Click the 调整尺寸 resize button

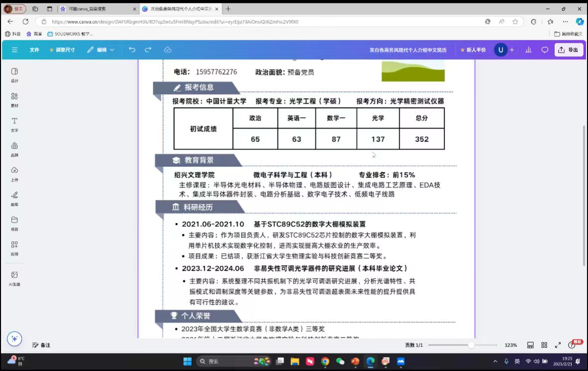point(62,50)
